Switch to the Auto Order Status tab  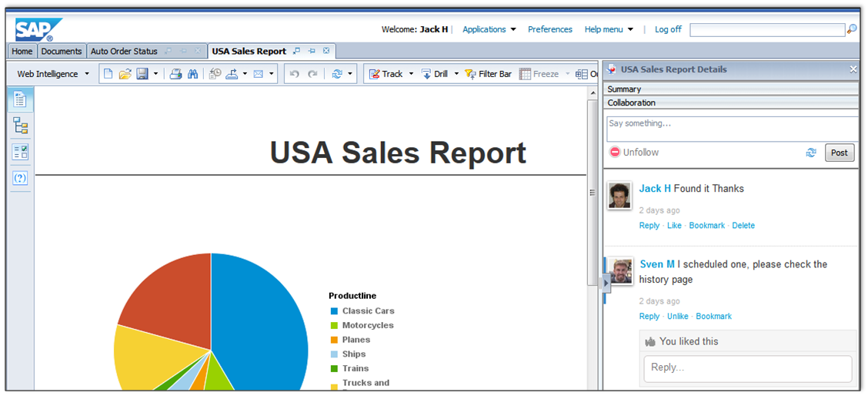[124, 52]
